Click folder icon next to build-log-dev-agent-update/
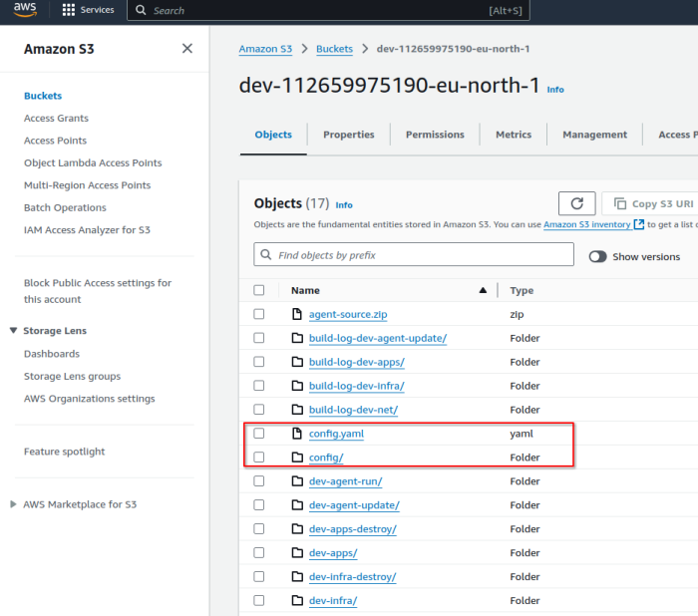This screenshot has height=616, width=698. pos(297,338)
